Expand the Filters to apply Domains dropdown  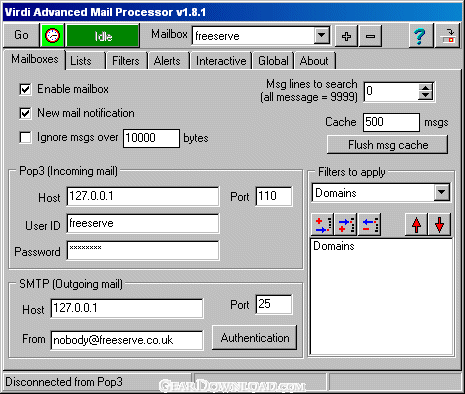coord(442,192)
